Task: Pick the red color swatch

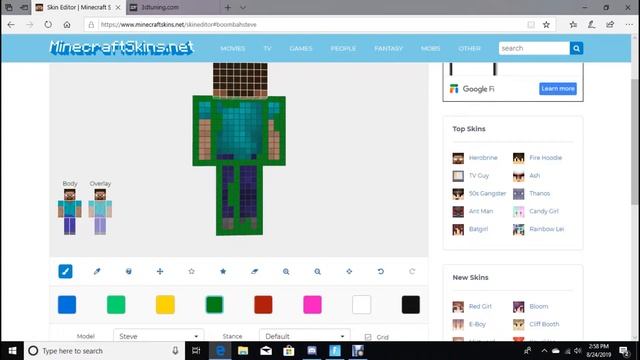Action: [x=263, y=304]
